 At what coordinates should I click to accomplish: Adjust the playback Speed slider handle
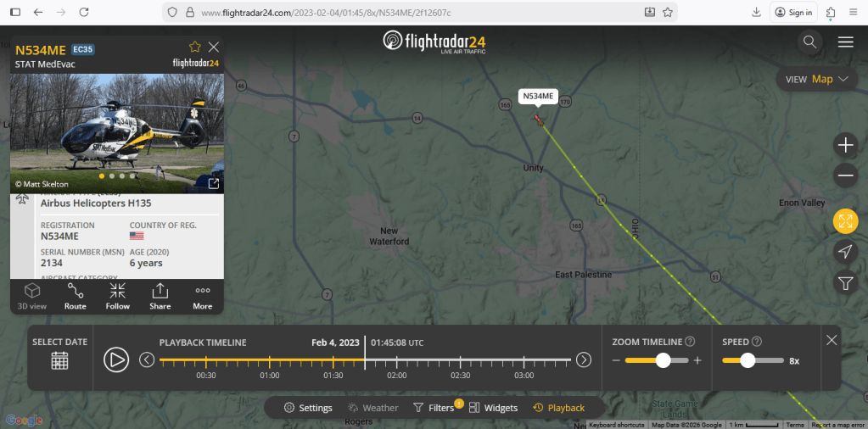tap(748, 360)
